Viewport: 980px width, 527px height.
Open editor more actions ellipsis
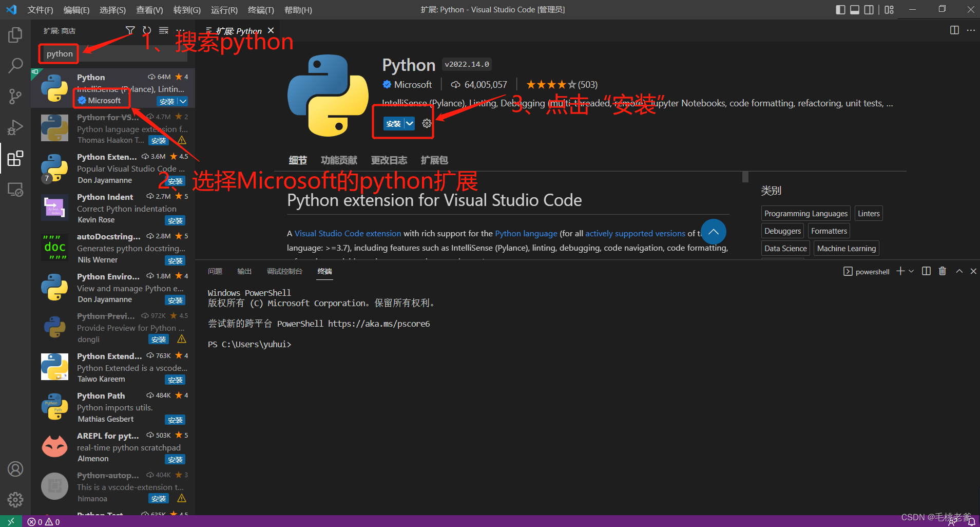tap(971, 30)
